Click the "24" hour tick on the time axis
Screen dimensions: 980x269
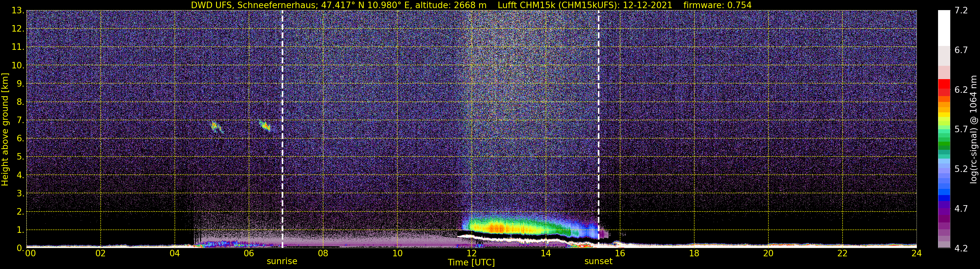tap(917, 253)
